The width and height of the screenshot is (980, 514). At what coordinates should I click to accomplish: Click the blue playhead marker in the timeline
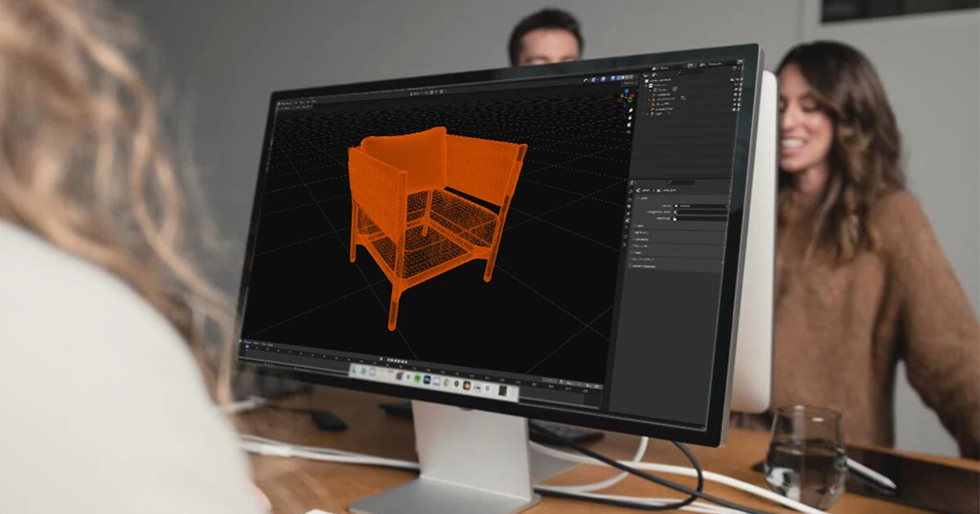[x=247, y=347]
